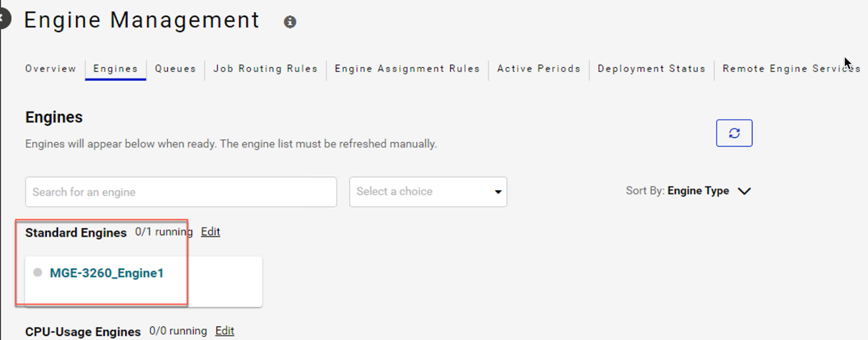The image size is (868, 340).
Task: Edit the Standard Engines group
Action: click(x=210, y=232)
